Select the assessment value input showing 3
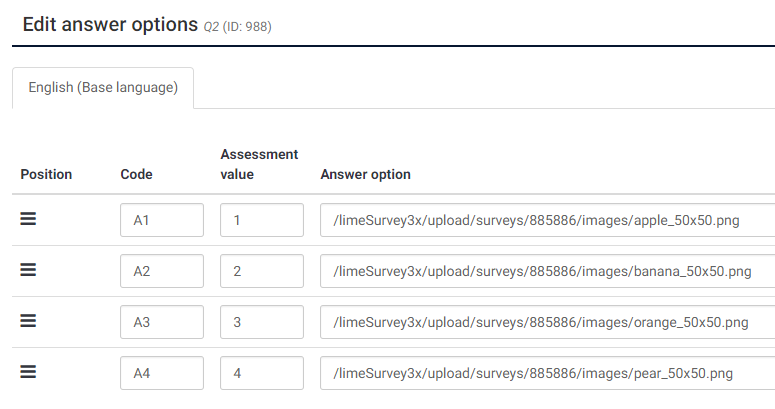The image size is (775, 409). point(262,322)
